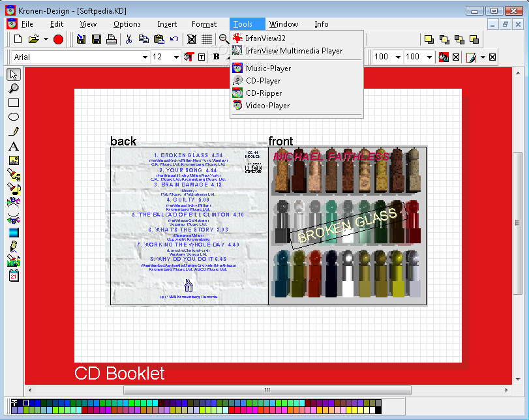
Task: Click the vertical scrollbar down arrow
Action: (518, 380)
